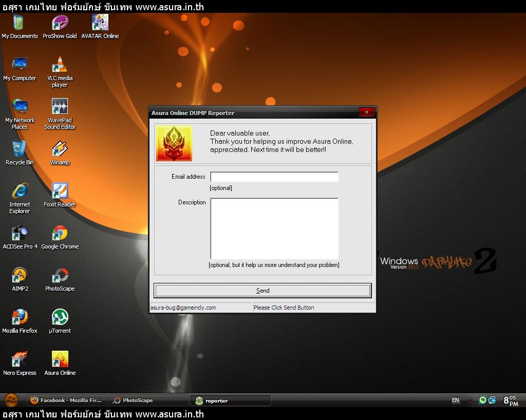Select the Internet Explorer icon

pyautogui.click(x=20, y=198)
